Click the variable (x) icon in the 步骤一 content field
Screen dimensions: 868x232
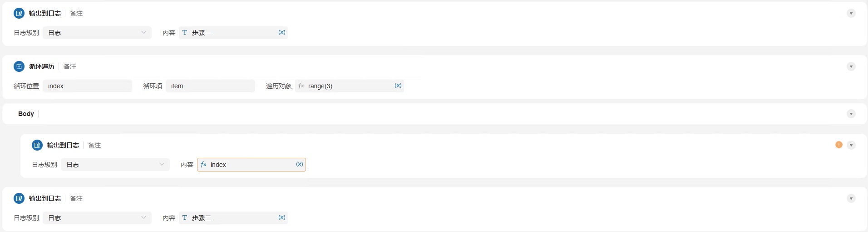pos(282,32)
